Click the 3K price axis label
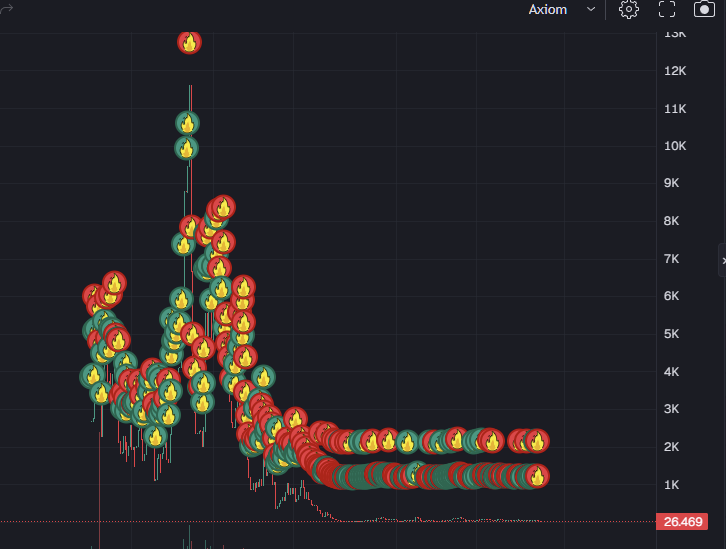 671,409
